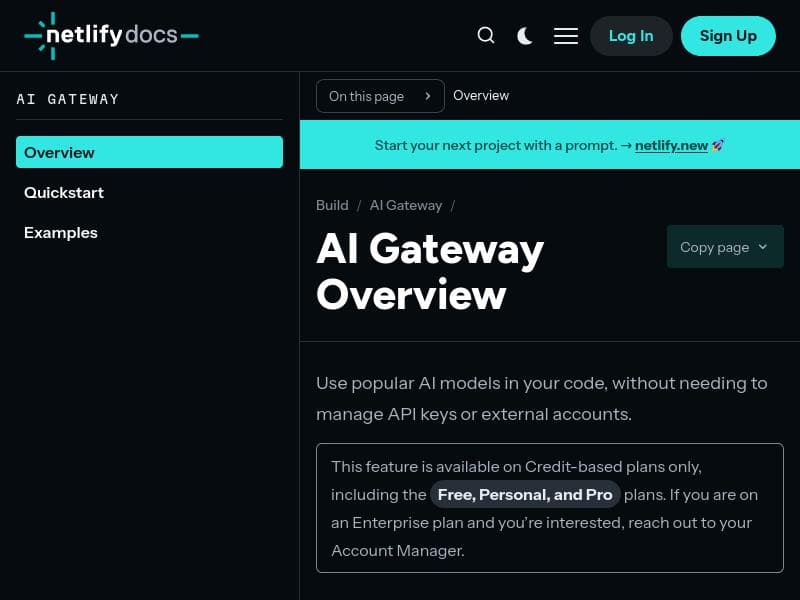The image size is (800, 600).
Task: Click the Free, Personal, and Pro badge
Action: (x=525, y=494)
